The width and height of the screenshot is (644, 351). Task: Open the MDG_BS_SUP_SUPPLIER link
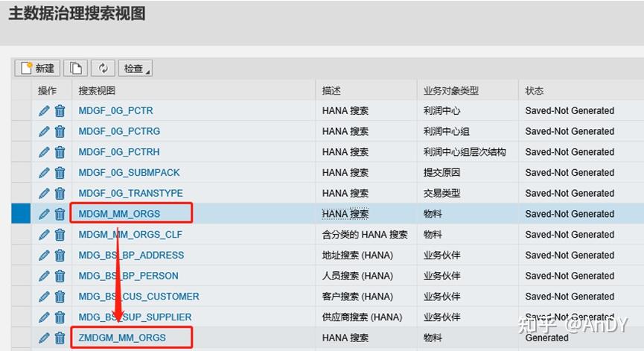pos(135,317)
